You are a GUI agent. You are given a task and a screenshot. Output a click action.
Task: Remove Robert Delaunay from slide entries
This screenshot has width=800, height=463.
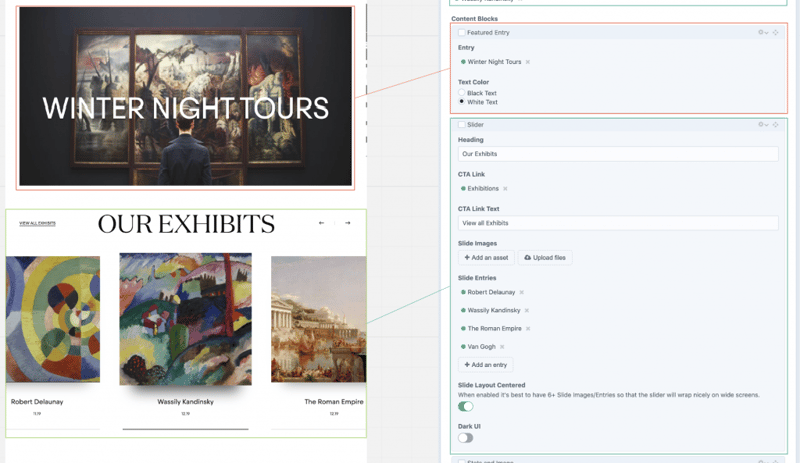coord(522,292)
